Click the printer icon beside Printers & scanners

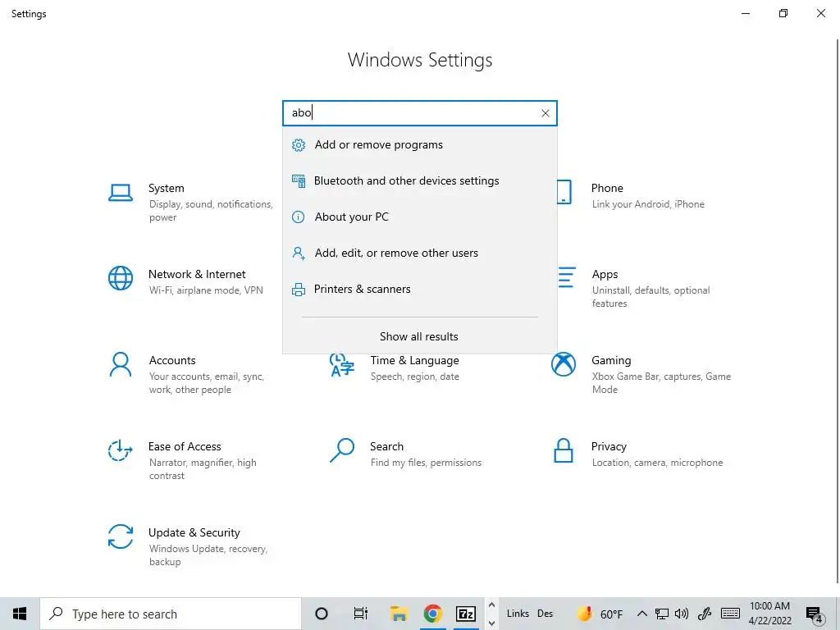click(x=299, y=290)
